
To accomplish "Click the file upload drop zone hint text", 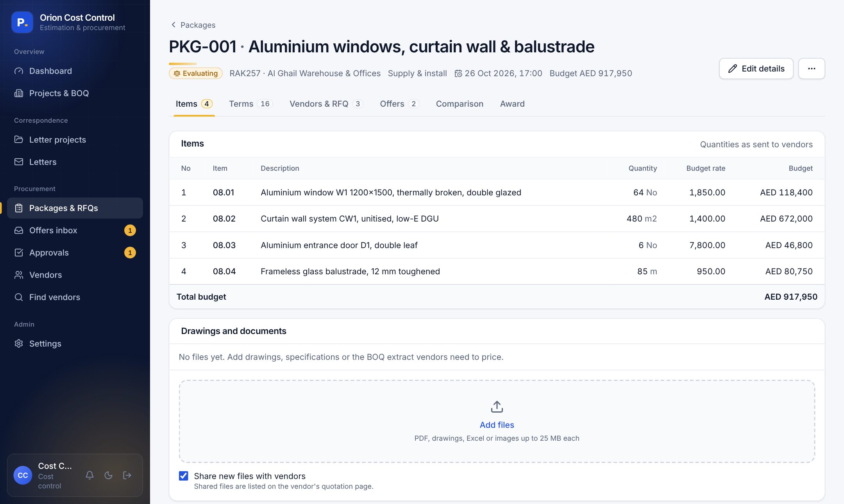I will click(497, 438).
